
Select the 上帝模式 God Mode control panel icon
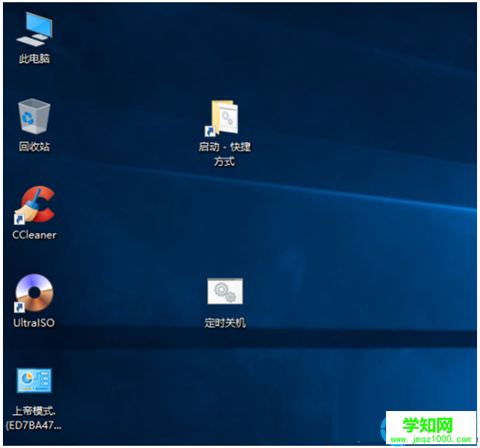coord(34,381)
